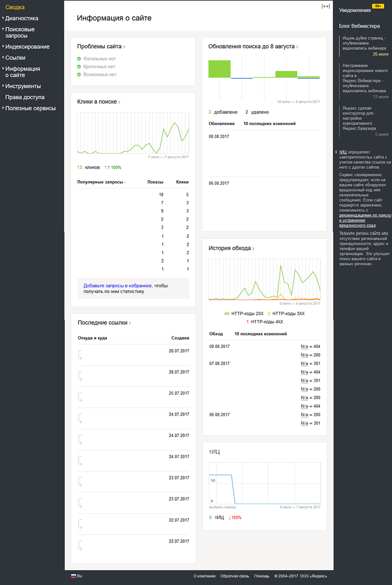The width and height of the screenshot is (392, 585).
Task: Click green check icon beside Критичных нет
Action: (79, 67)
